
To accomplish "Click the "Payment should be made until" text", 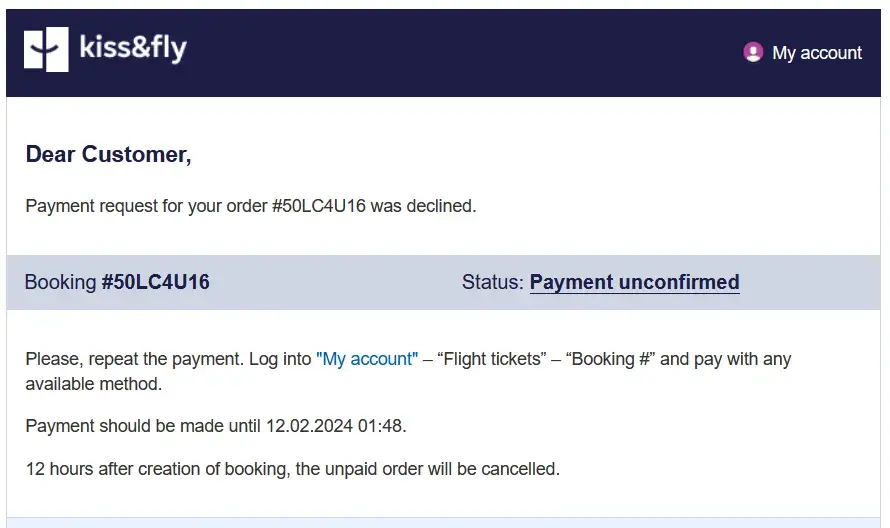I will coord(142,425).
